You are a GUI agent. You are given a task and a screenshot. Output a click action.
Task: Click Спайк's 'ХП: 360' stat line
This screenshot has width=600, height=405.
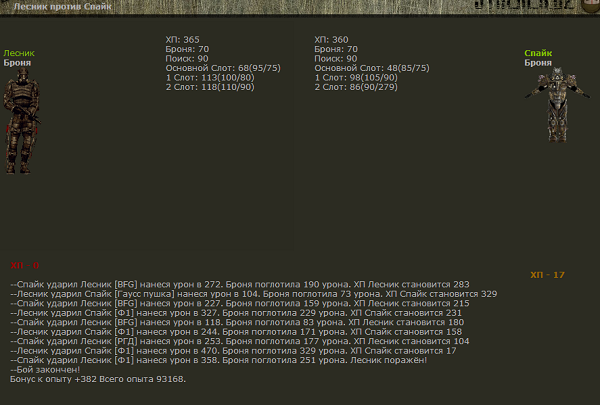(331, 39)
